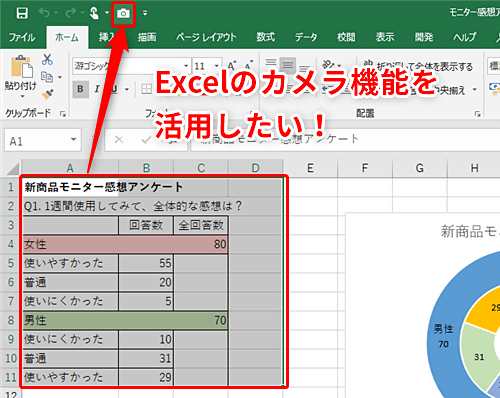Select the pink 女性 row cell

(125, 244)
